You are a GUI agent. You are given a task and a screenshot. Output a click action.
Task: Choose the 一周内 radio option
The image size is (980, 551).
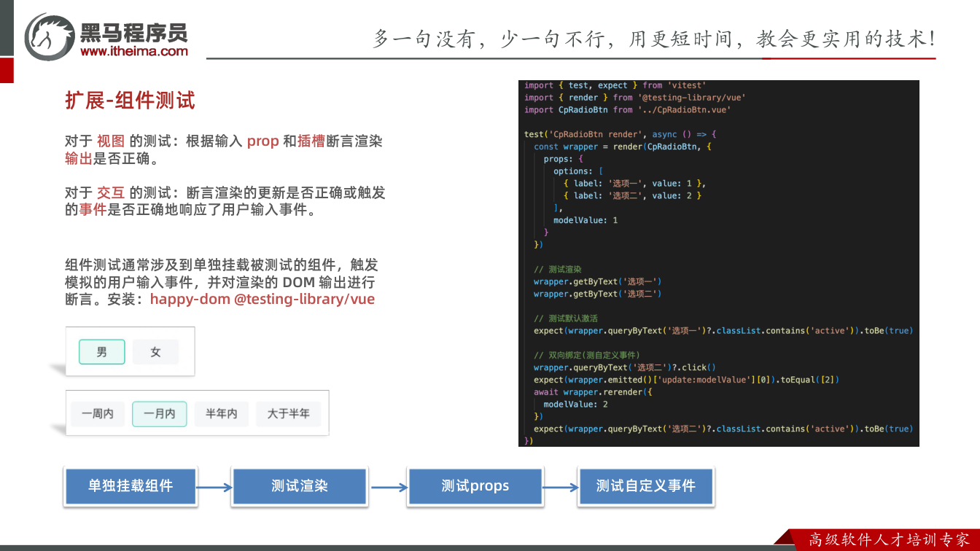point(98,414)
